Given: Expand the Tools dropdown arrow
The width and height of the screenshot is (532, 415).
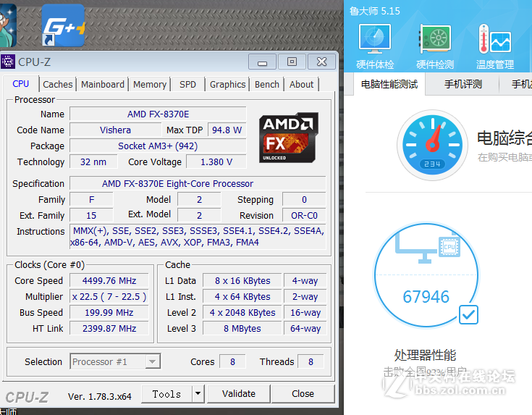Looking at the screenshot, I should click(x=198, y=394).
